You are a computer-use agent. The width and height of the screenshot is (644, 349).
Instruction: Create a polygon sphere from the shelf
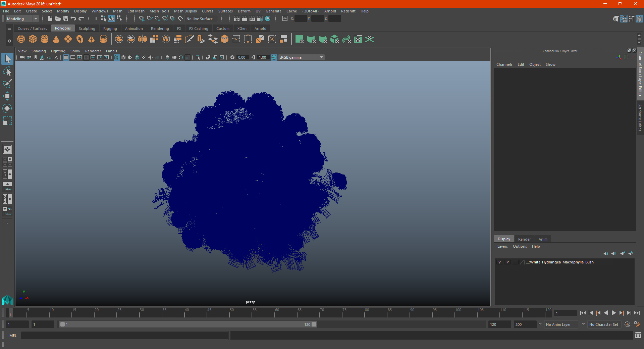(x=21, y=39)
